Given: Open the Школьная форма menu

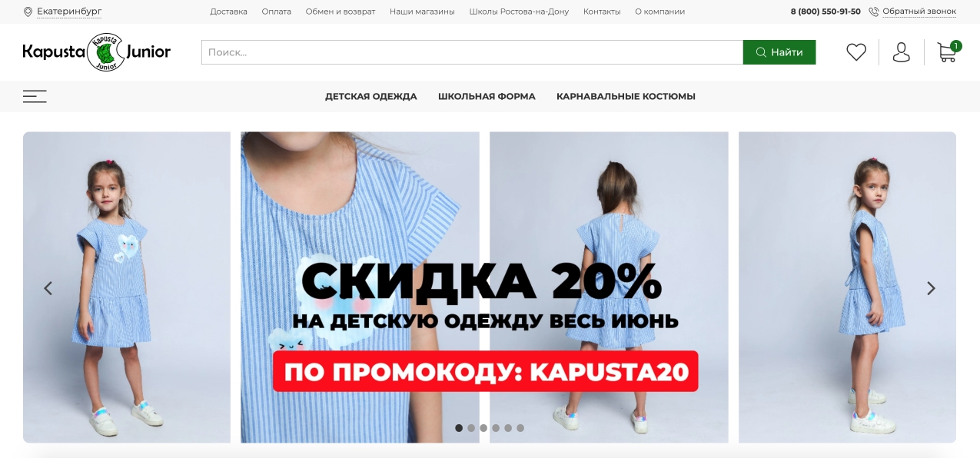Looking at the screenshot, I should tap(487, 96).
